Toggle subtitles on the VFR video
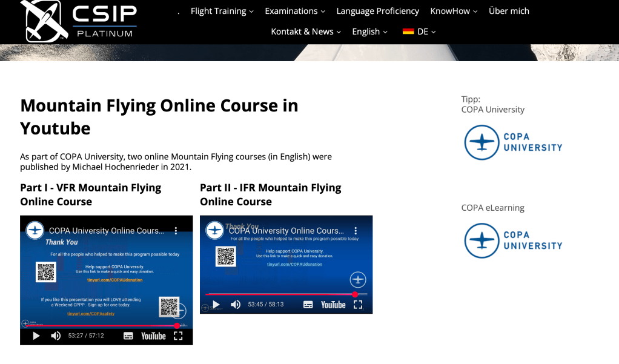 (x=128, y=336)
